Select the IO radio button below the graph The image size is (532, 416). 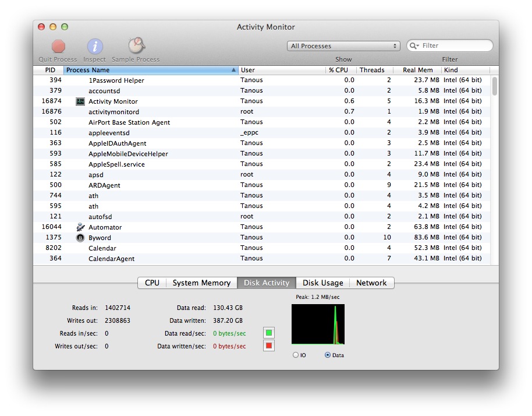coord(296,354)
